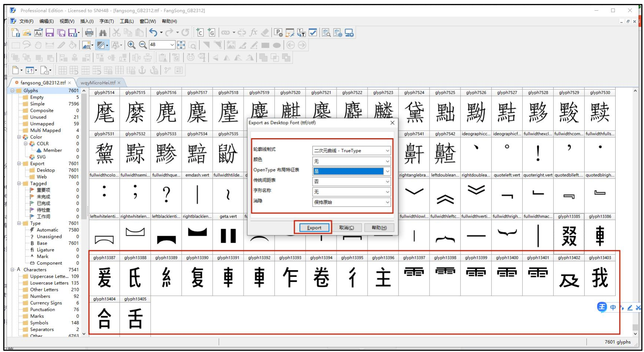Select the glyph13404 cell
This screenshot has height=352, width=644.
[104, 317]
